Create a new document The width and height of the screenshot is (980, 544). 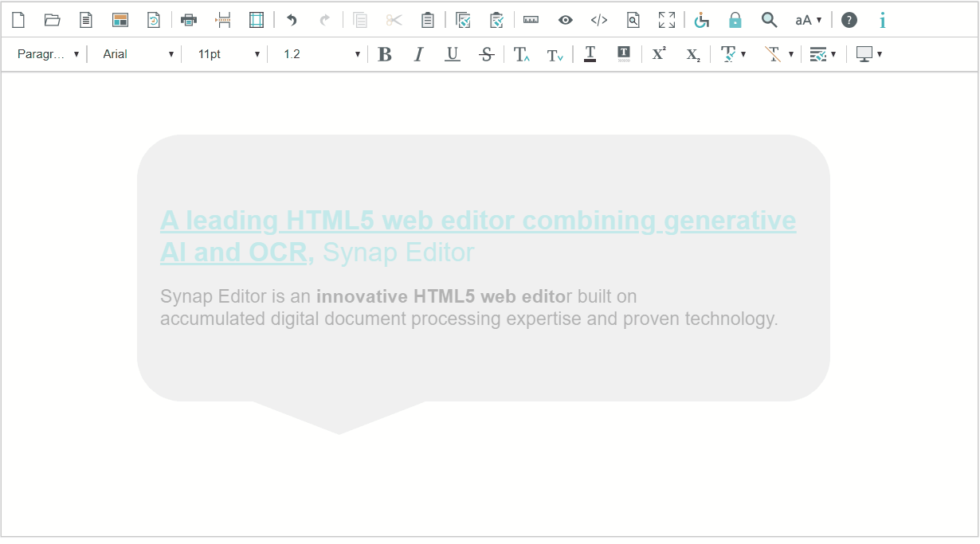click(x=18, y=20)
